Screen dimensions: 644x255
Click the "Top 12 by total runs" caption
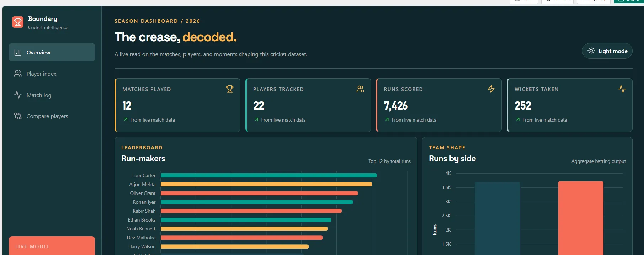(389, 161)
